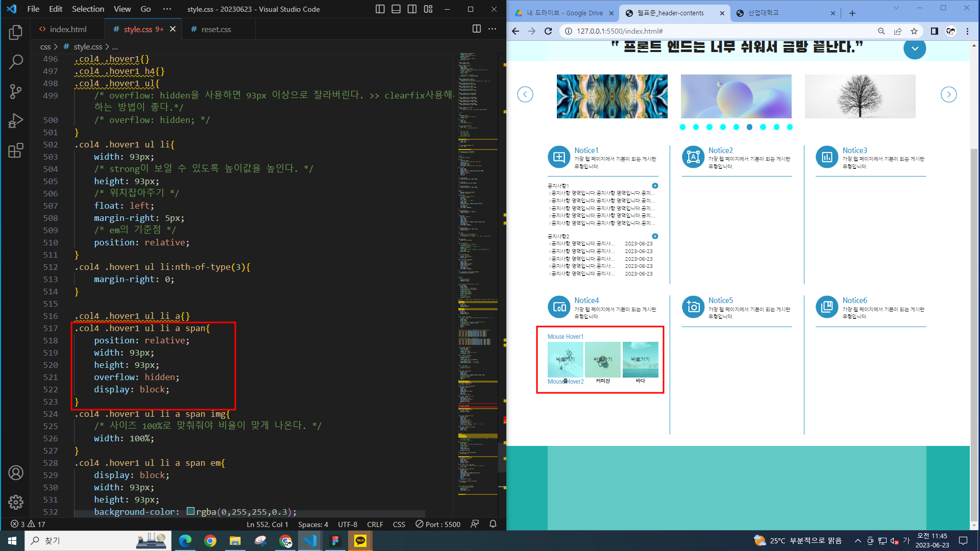
Task: Open the Manage settings gear icon
Action: click(16, 502)
